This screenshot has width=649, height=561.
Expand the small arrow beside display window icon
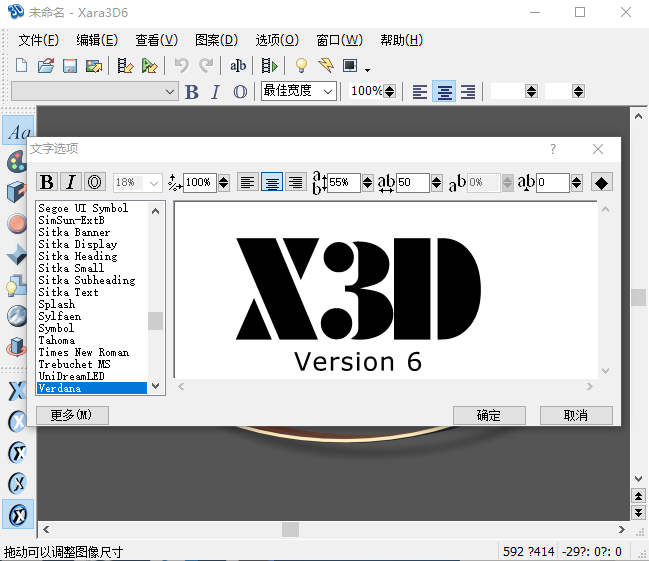click(367, 70)
